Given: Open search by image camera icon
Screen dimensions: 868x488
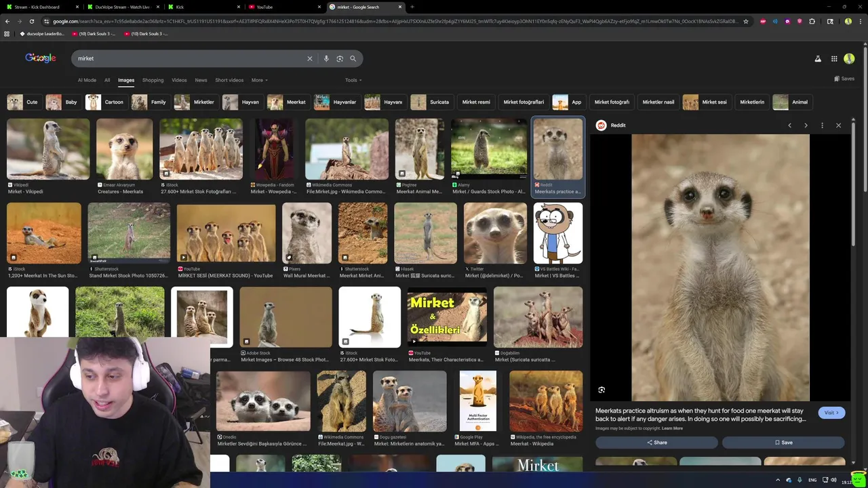Looking at the screenshot, I should [x=340, y=58].
